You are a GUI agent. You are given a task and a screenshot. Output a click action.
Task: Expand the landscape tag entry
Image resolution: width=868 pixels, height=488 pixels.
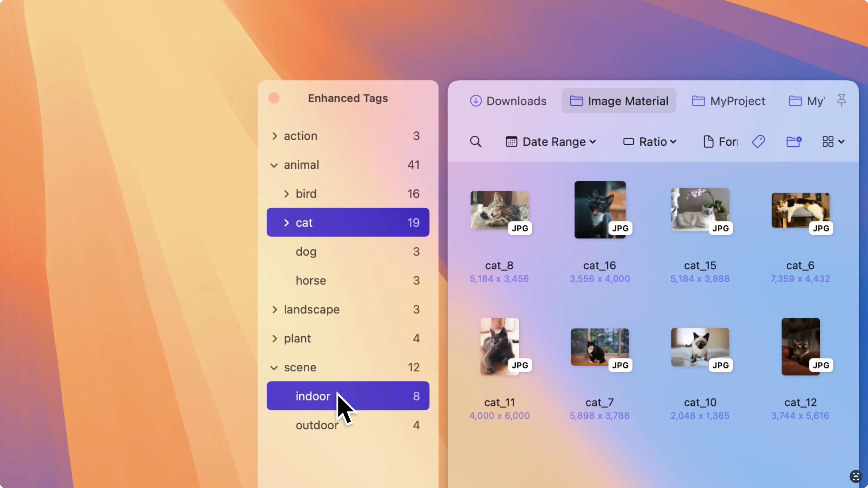[x=274, y=309]
